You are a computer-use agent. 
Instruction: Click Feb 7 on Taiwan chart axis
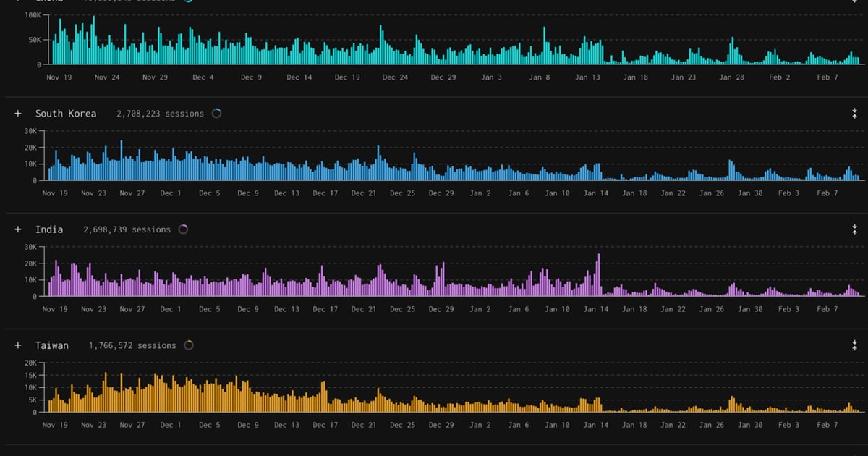coord(827,425)
